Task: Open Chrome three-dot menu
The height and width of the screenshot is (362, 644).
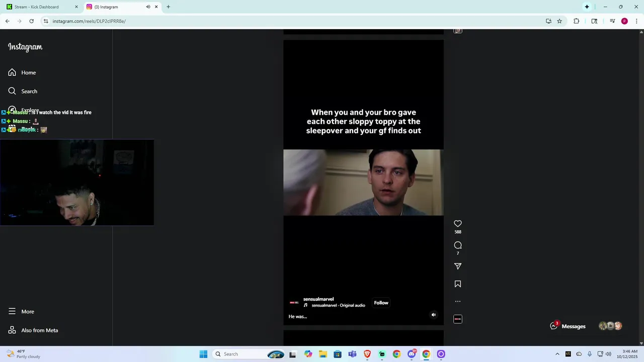Action: pos(636,21)
